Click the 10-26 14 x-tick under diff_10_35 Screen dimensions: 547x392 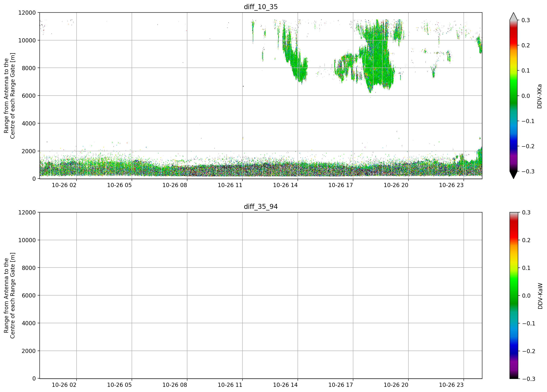(285, 185)
